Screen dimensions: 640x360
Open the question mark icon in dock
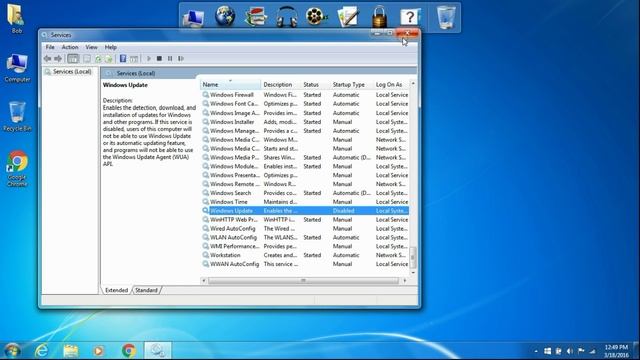410,17
